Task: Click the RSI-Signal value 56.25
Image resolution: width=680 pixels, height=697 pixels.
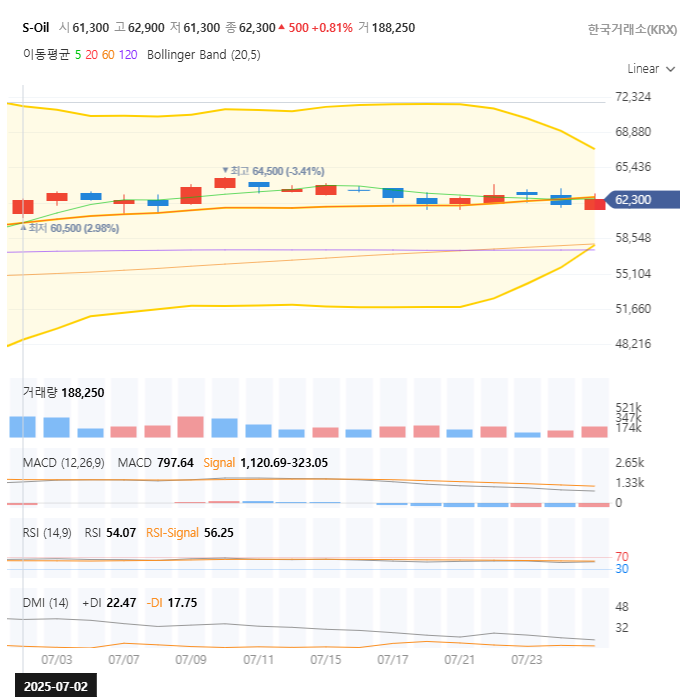Action: pos(218,533)
